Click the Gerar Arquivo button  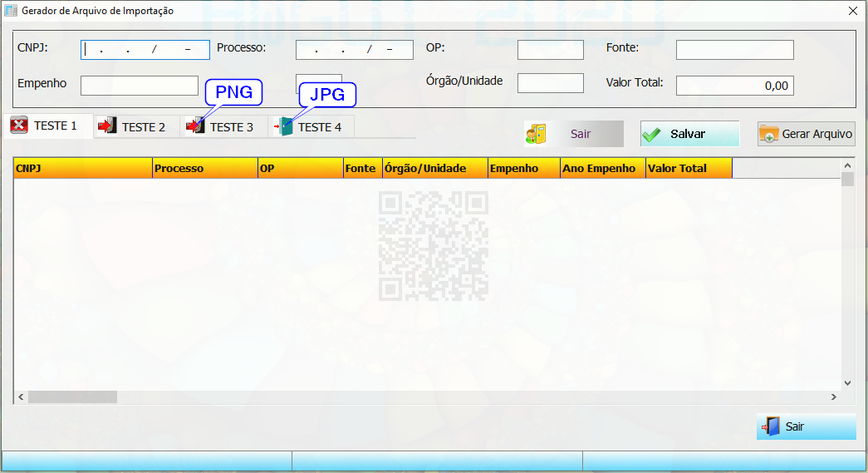click(806, 134)
